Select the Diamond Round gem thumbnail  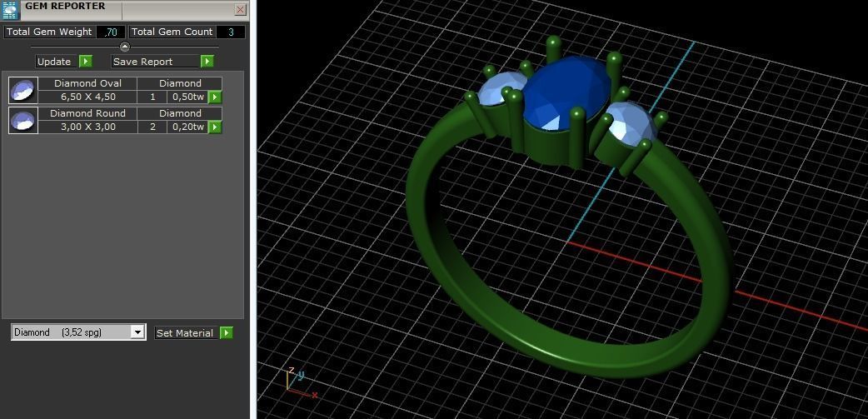point(23,120)
